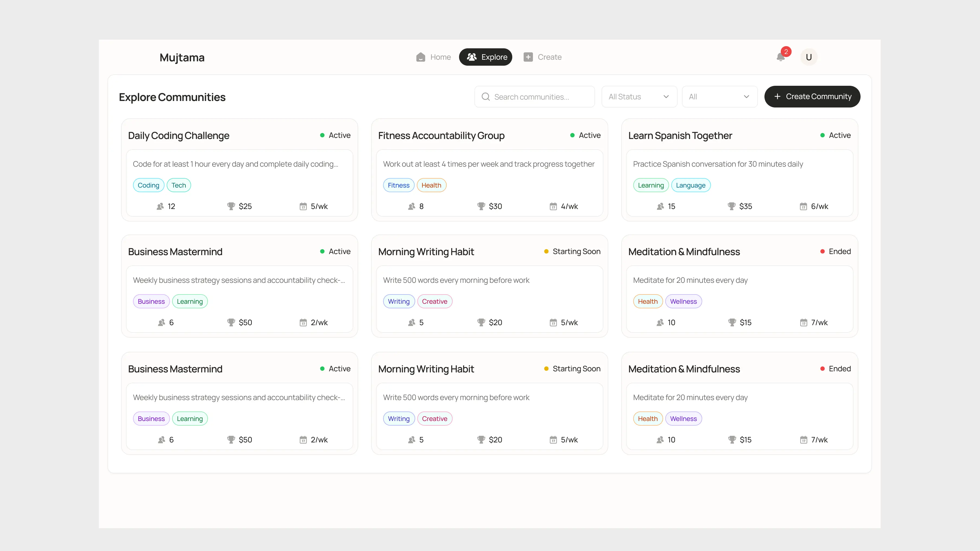
Task: Click the red notification count badge
Action: pos(786,51)
